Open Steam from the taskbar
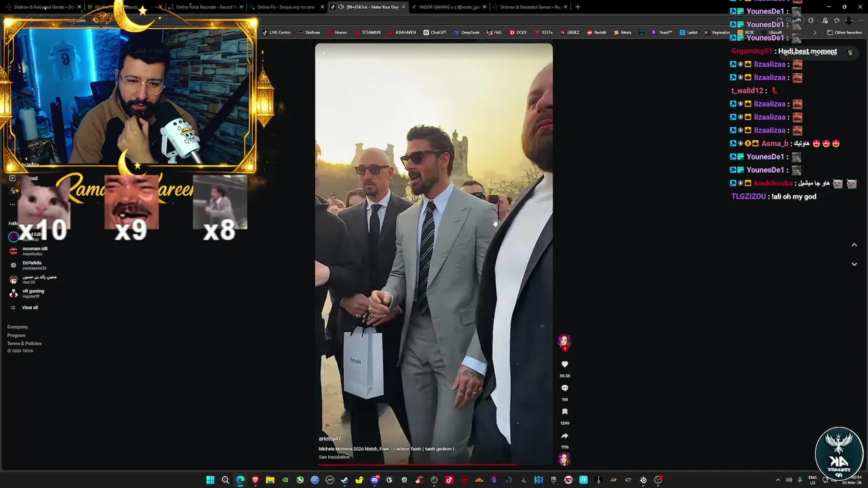 pyautogui.click(x=344, y=480)
